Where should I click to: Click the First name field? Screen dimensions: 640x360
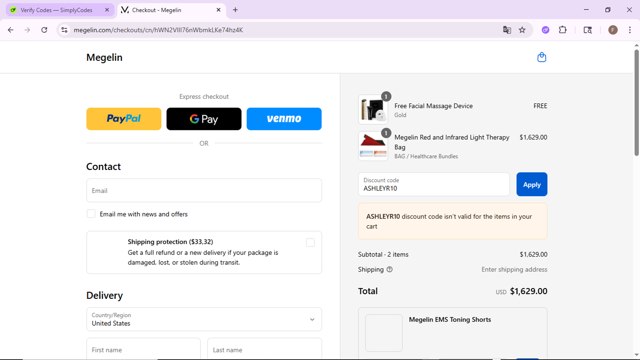[x=143, y=349]
